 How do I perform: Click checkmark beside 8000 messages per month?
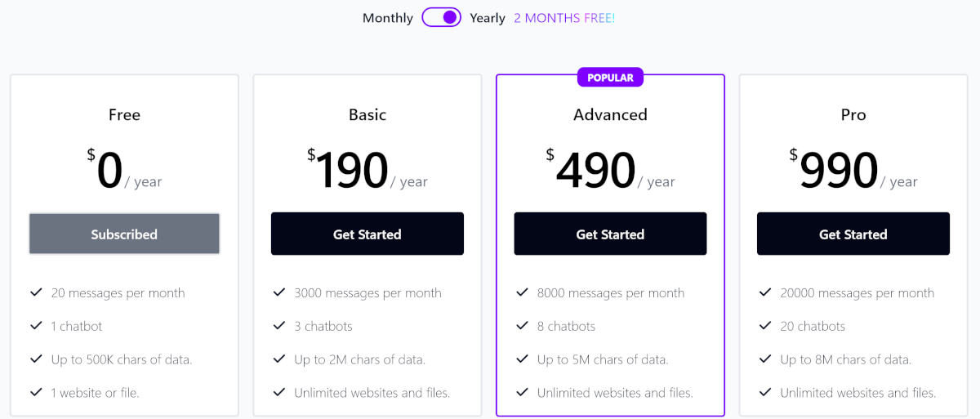pos(523,292)
